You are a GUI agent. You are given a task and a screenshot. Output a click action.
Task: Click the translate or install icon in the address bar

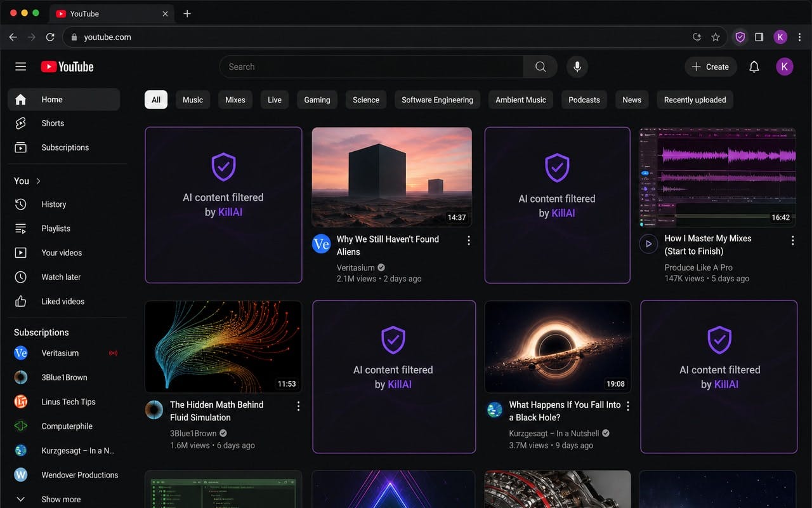(697, 37)
